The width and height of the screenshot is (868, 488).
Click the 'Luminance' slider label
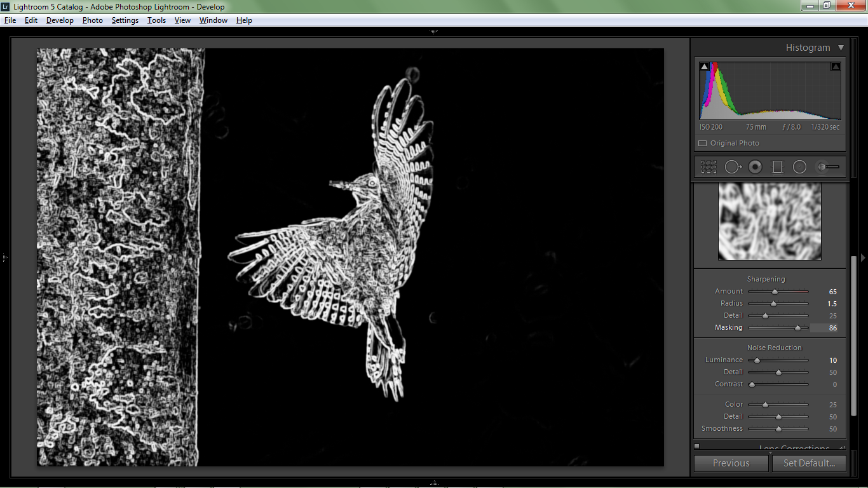pos(724,360)
